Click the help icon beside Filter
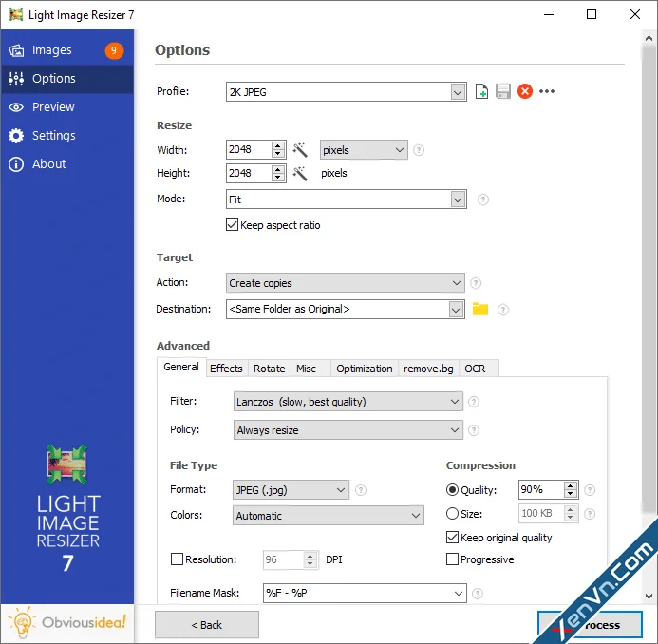Screen dimensions: 658x644 click(474, 402)
